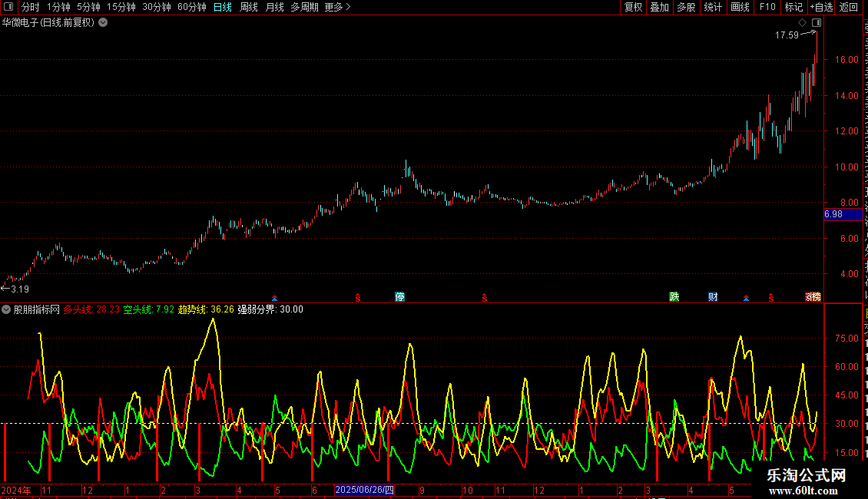
Task: Switch to the 30分钟 period
Action: 157,7
